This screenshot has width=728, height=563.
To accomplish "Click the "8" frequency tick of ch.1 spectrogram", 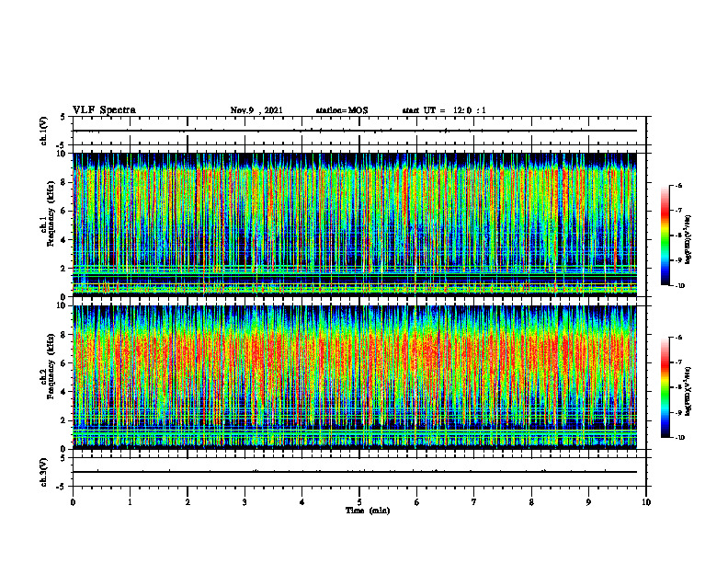I will (64, 182).
